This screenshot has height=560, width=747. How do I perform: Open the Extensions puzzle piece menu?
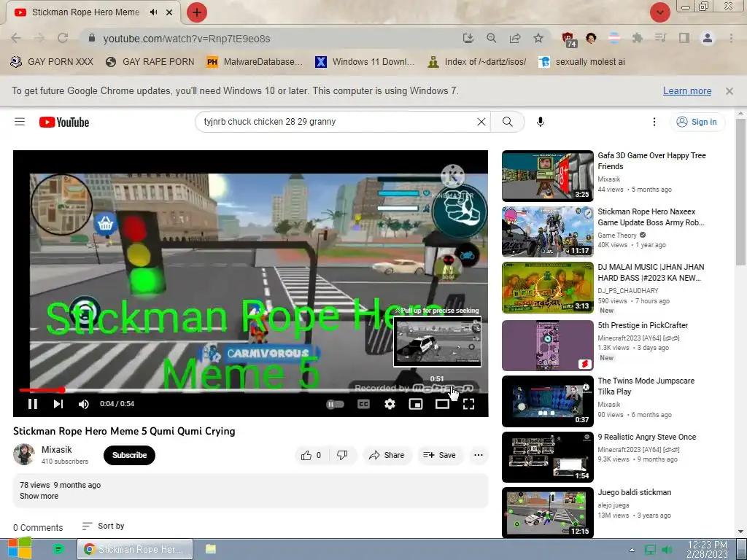point(637,38)
